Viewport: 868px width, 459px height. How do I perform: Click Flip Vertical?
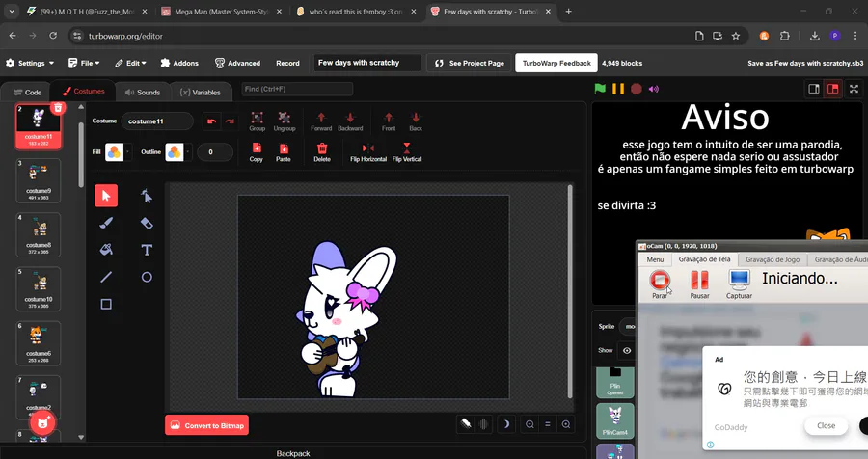tap(407, 152)
